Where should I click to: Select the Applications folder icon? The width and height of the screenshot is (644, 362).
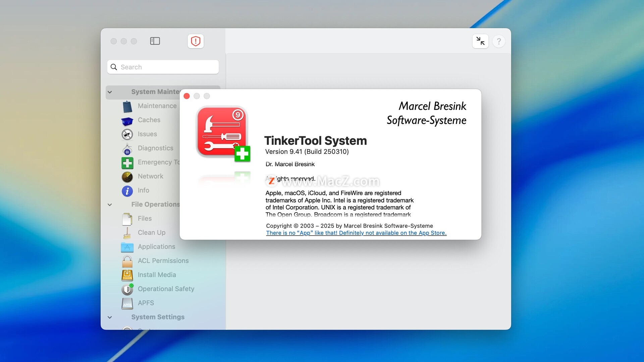pyautogui.click(x=127, y=247)
